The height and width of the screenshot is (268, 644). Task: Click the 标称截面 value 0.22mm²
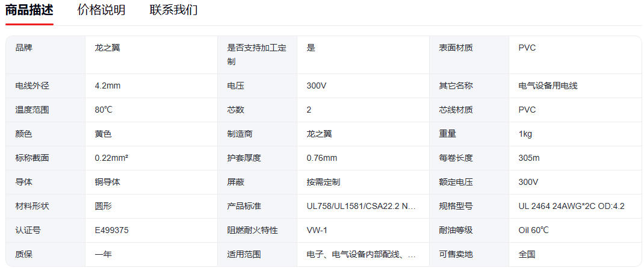pyautogui.click(x=111, y=158)
